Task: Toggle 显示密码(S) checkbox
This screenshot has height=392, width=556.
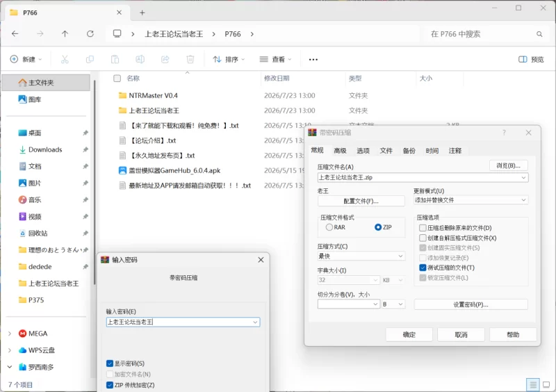Action: tap(110, 364)
